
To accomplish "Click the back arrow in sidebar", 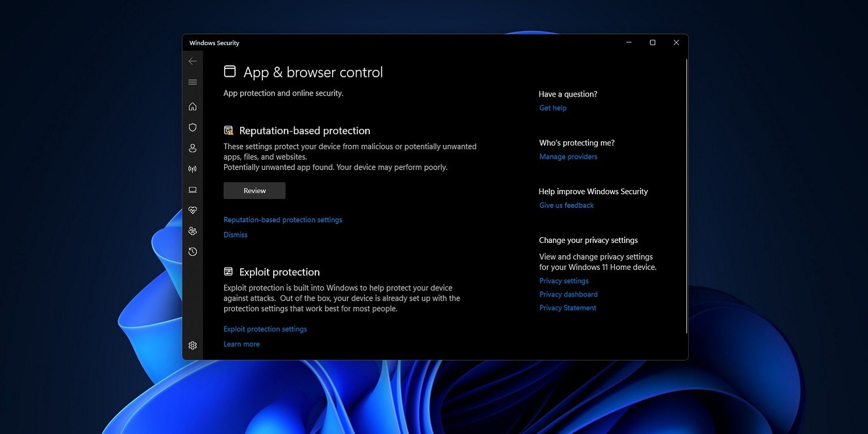I will coord(193,61).
